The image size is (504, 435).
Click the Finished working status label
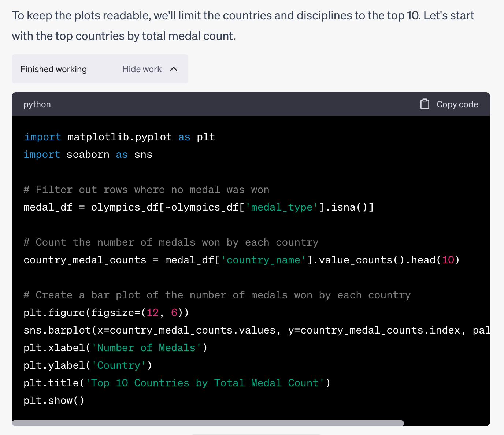[54, 69]
